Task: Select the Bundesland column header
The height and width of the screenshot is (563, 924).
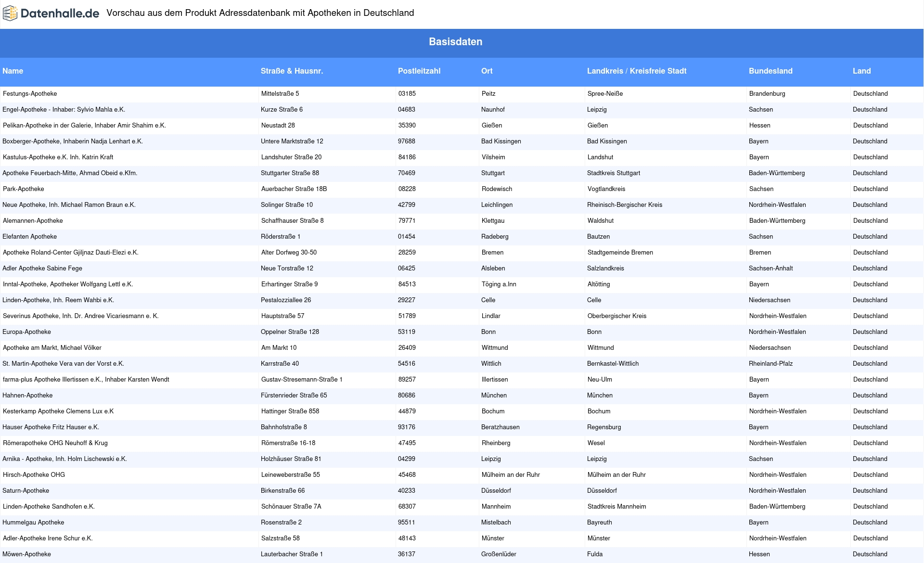Action: [x=770, y=71]
